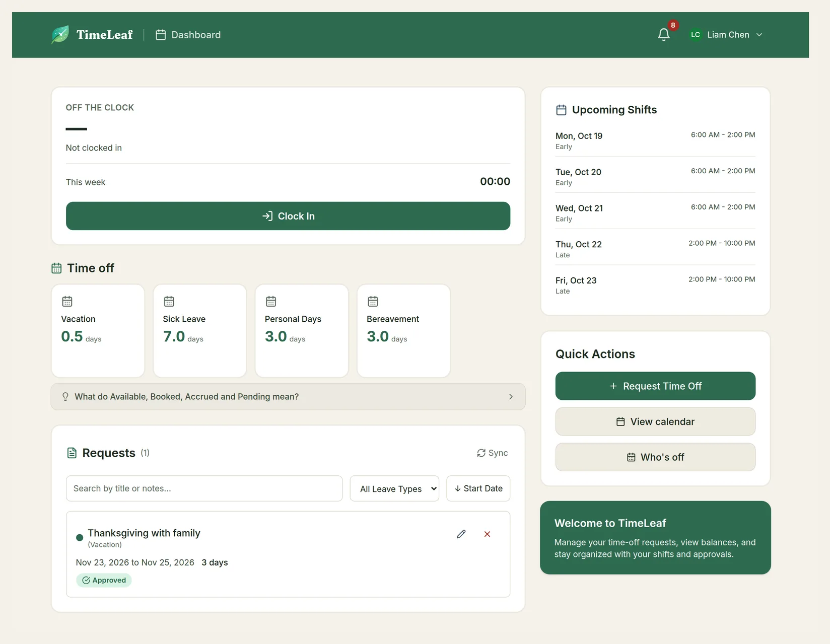Click the Dashboard calendar icon in header
Screen dimensions: 830x644
pyautogui.click(x=161, y=35)
